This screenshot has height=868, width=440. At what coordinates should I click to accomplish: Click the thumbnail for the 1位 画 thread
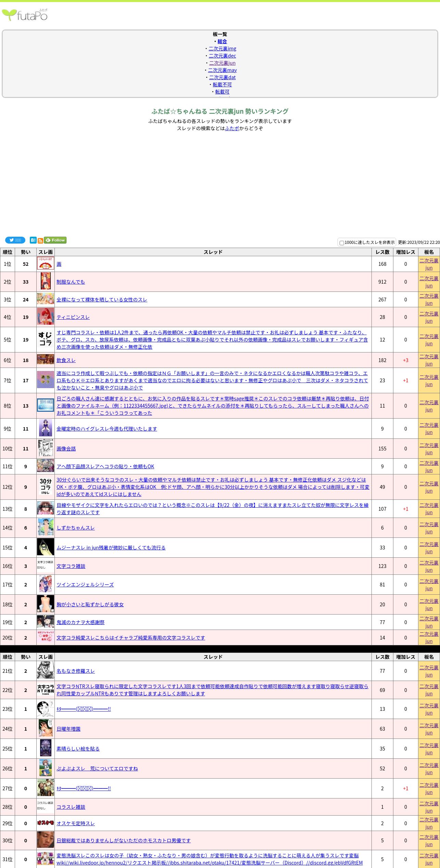(x=46, y=263)
